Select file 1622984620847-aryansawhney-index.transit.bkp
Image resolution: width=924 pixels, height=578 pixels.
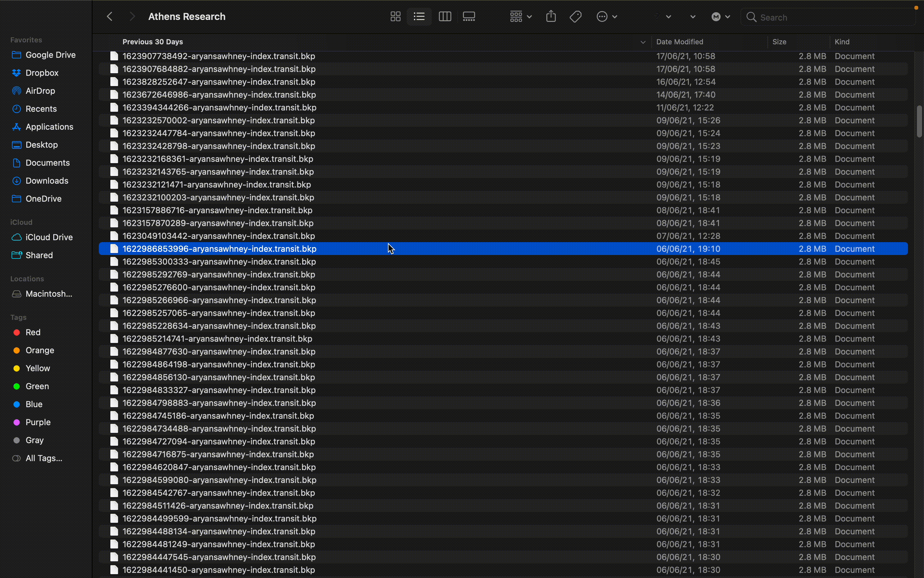tap(503, 467)
